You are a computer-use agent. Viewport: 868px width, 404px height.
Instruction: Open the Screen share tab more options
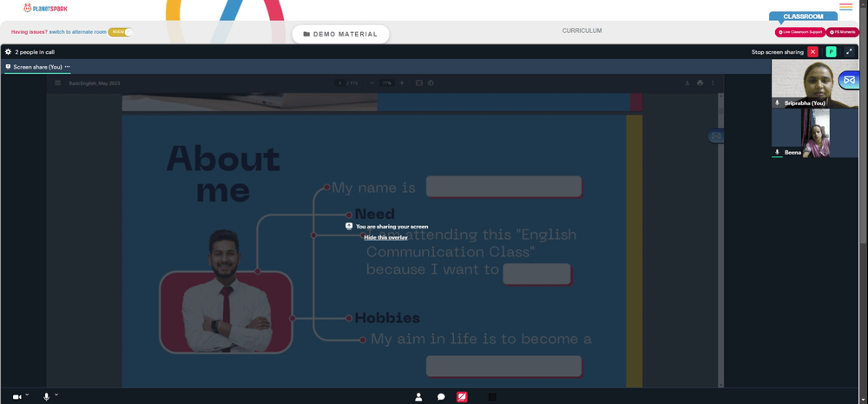68,67
